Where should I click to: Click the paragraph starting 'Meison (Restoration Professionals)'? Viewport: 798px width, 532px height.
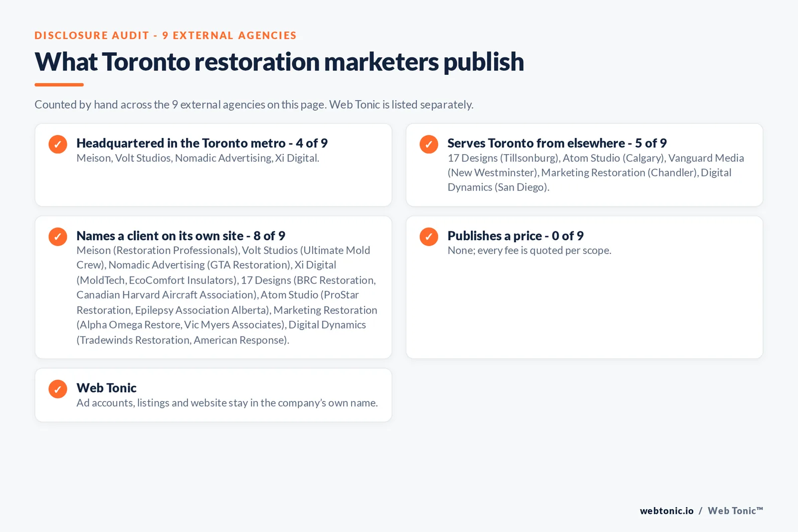coord(227,295)
